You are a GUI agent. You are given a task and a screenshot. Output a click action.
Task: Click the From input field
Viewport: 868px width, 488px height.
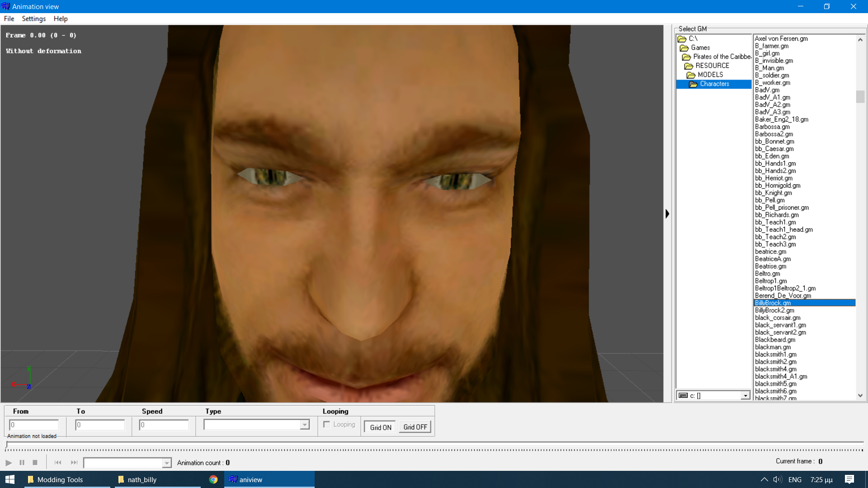coord(34,425)
